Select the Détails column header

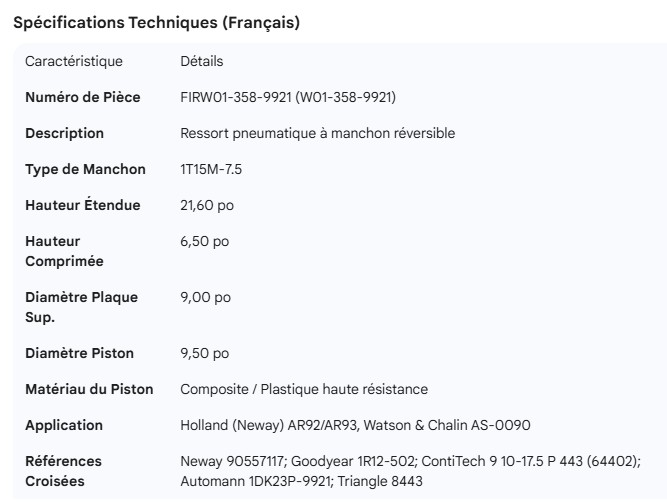pos(202,62)
